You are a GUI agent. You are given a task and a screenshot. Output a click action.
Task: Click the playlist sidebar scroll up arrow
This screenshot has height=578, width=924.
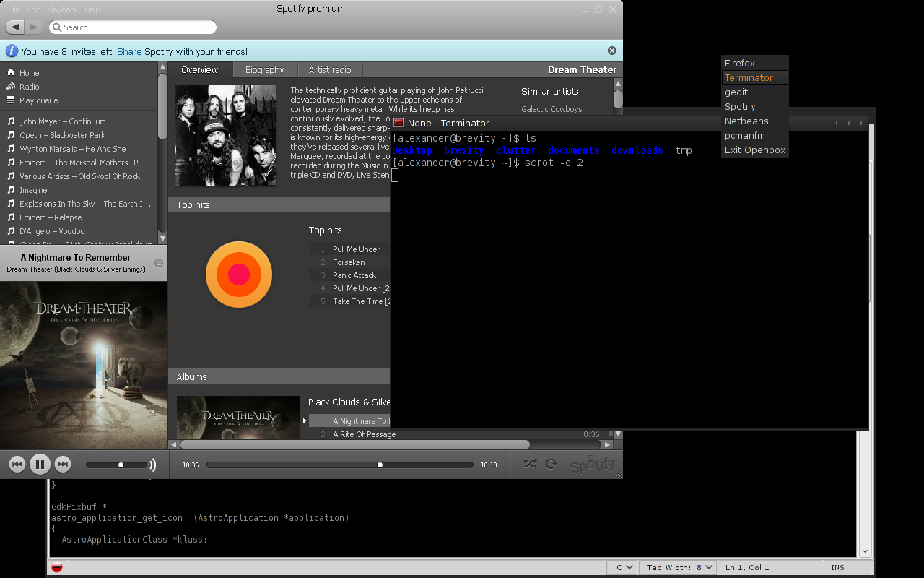[162, 68]
